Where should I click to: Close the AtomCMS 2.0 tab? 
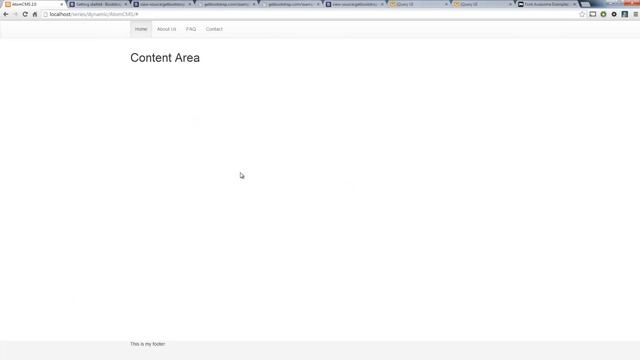62,4
